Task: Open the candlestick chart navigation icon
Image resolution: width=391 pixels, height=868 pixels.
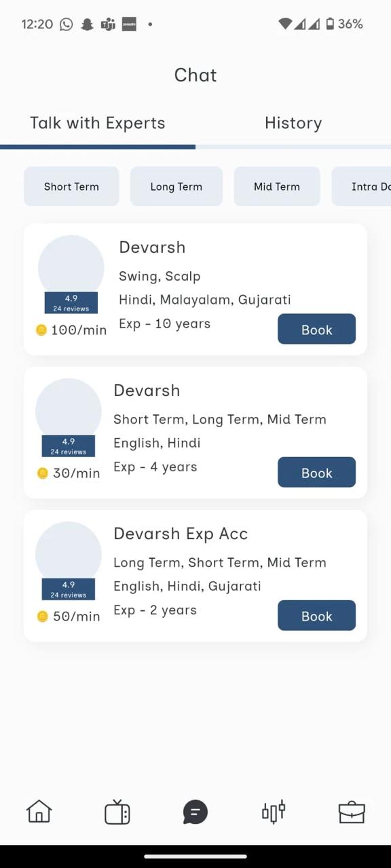Action: click(x=274, y=812)
